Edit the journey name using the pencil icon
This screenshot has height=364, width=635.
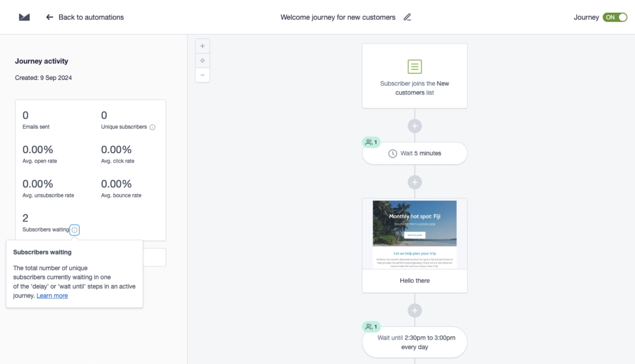point(407,17)
